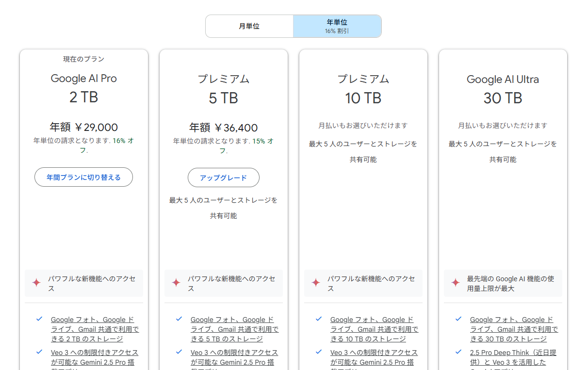Open the 30 TB のストレージ feature link
The height and width of the screenshot is (370, 588).
tap(514, 329)
